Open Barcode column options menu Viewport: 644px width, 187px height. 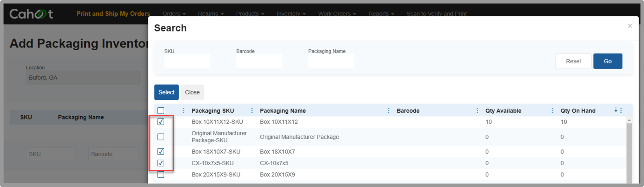pos(477,111)
